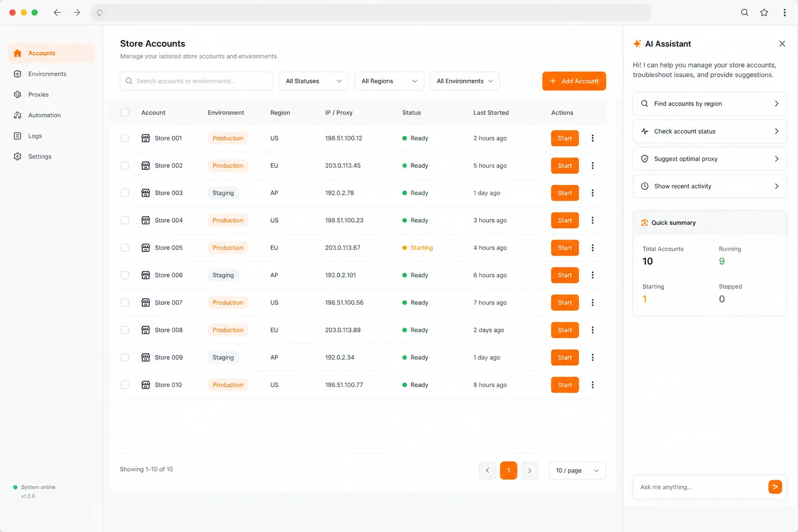
Task: Select page 1 in pagination
Action: pyautogui.click(x=509, y=471)
